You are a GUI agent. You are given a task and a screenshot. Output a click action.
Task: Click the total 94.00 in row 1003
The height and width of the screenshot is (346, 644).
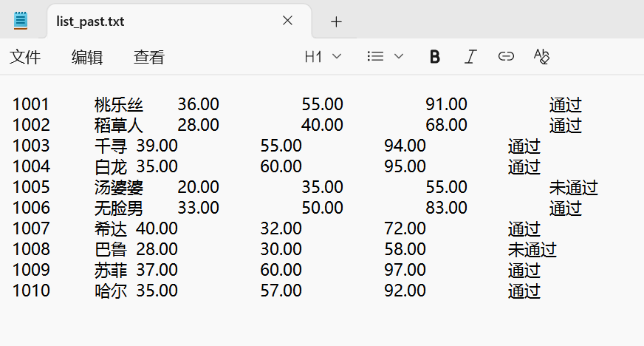tap(405, 146)
